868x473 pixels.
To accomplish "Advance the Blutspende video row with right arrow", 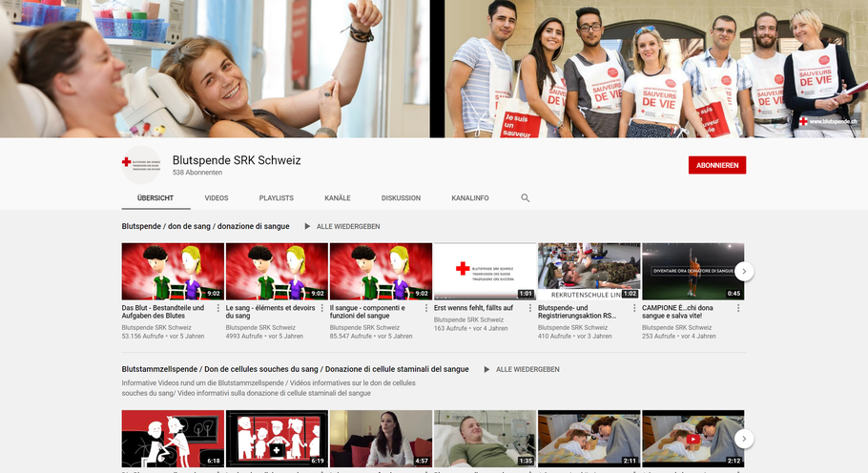I will point(744,271).
